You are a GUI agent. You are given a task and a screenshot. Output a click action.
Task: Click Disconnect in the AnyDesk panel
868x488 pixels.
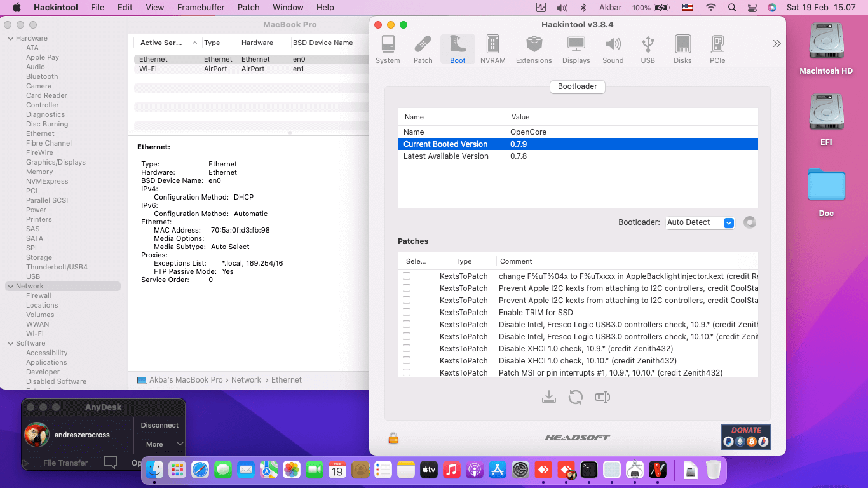pyautogui.click(x=159, y=425)
